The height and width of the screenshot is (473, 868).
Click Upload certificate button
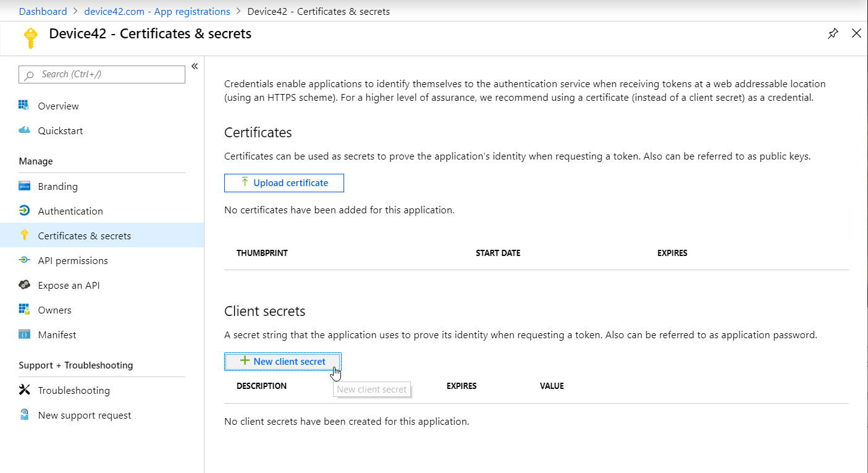(x=284, y=183)
